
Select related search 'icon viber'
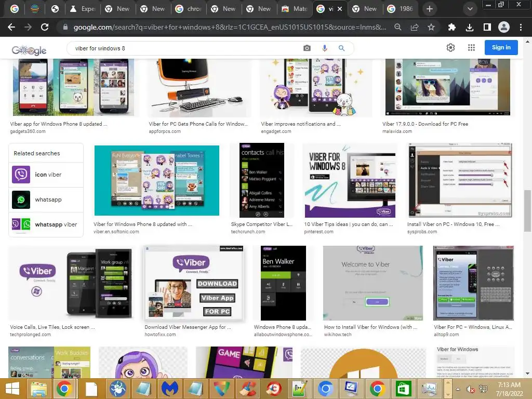click(x=46, y=175)
